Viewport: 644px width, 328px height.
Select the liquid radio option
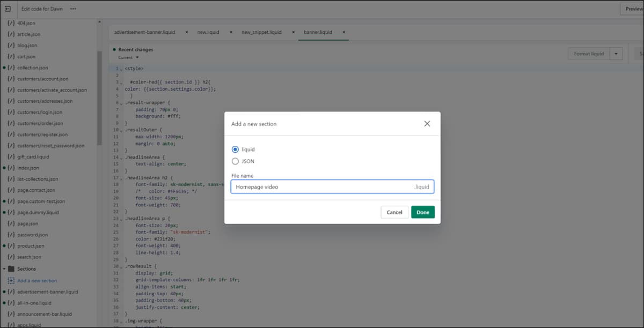[235, 150]
